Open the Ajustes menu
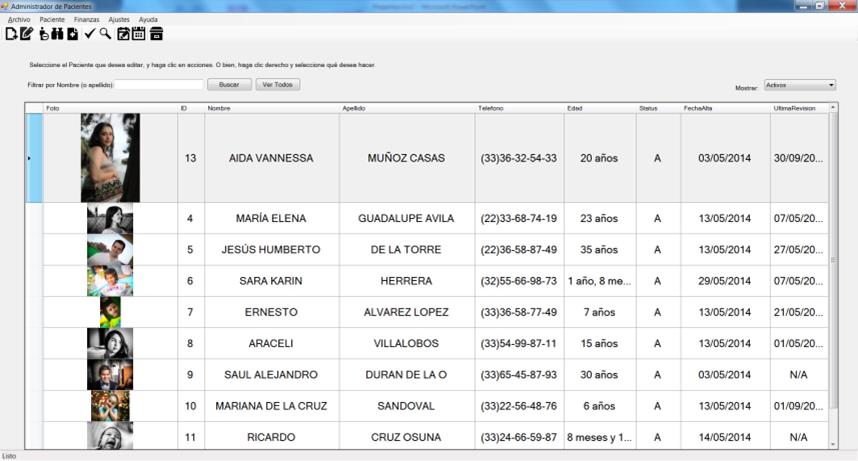This screenshot has width=858, height=461. [119, 19]
